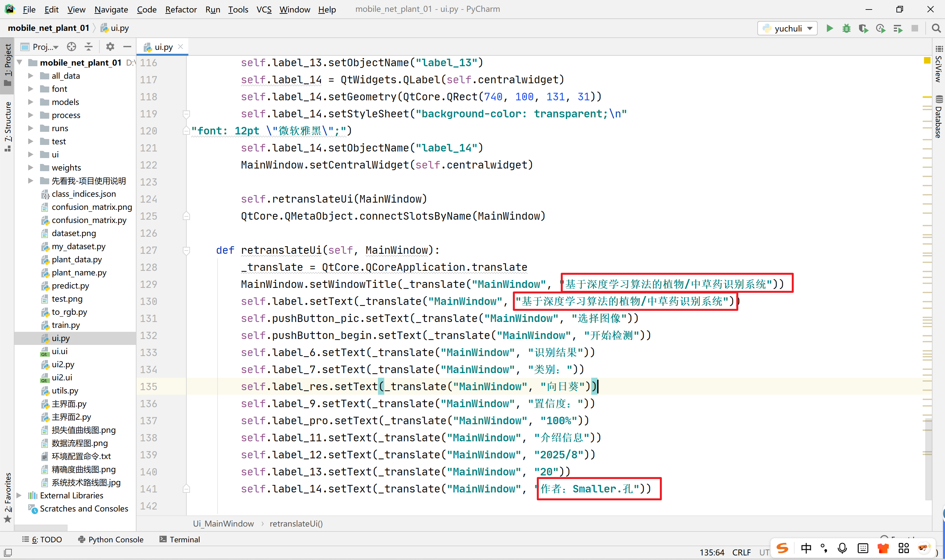Open the Refactor menu

coord(180,10)
